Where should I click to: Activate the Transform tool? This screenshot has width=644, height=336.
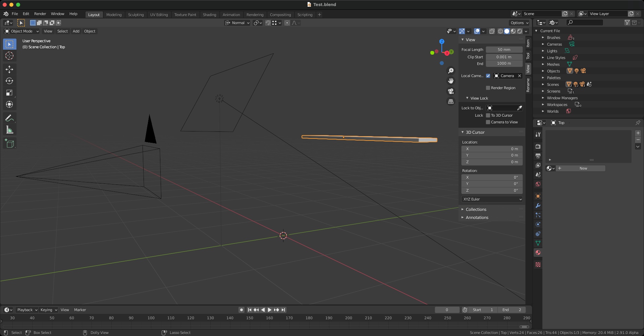[9, 105]
